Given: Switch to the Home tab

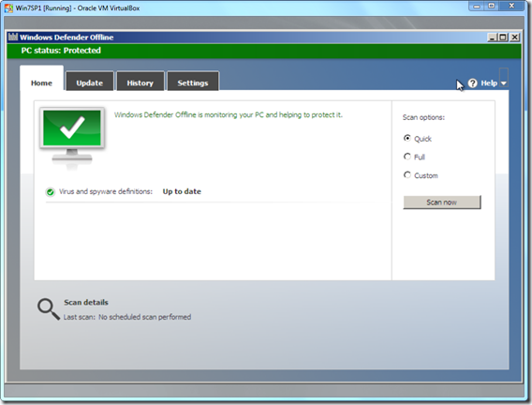Looking at the screenshot, I should pos(41,78).
